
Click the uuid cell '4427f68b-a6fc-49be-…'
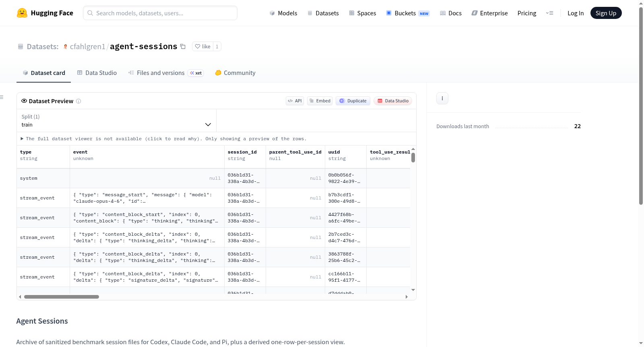click(346, 218)
